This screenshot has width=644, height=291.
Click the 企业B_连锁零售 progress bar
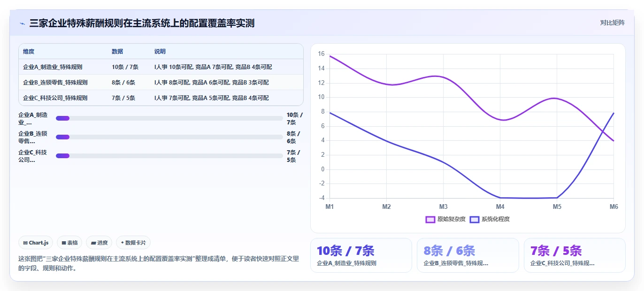click(169, 137)
